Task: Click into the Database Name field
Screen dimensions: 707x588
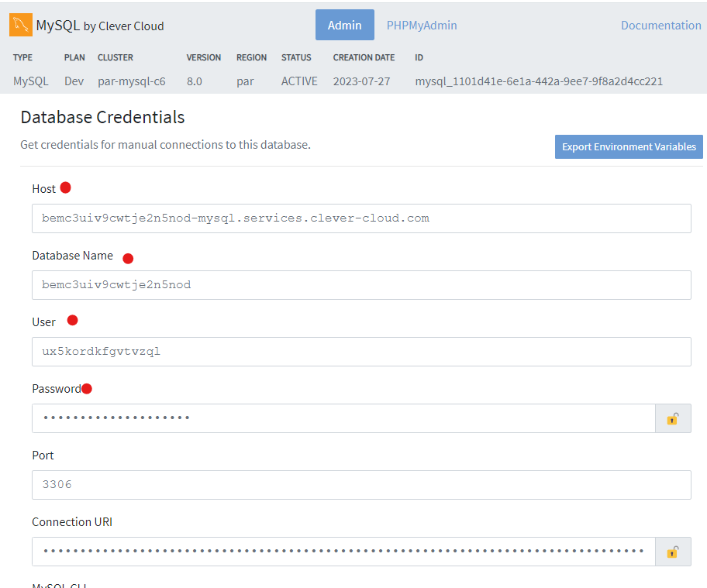Action: 361,285
